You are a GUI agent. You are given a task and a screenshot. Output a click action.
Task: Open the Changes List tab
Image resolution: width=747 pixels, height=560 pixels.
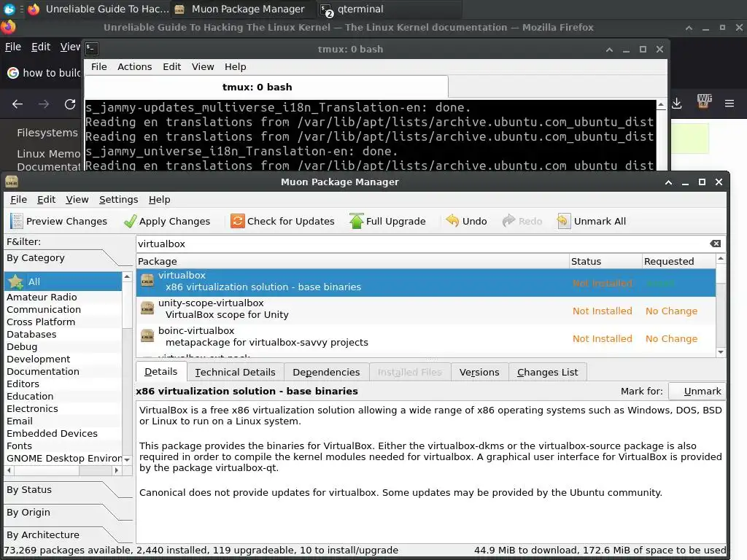(547, 372)
